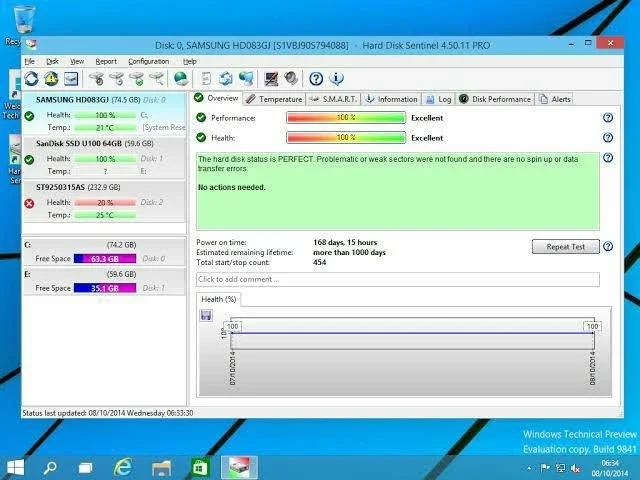
Task: Open the File menu
Action: 29,61
